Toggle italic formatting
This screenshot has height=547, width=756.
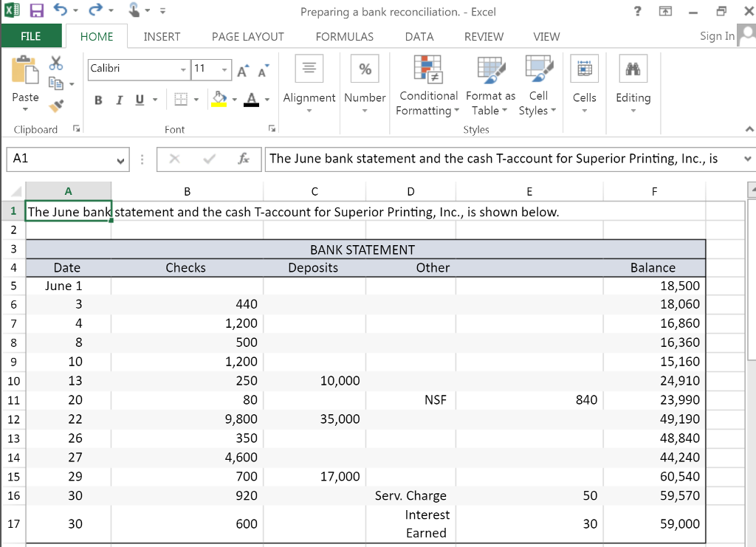[119, 100]
